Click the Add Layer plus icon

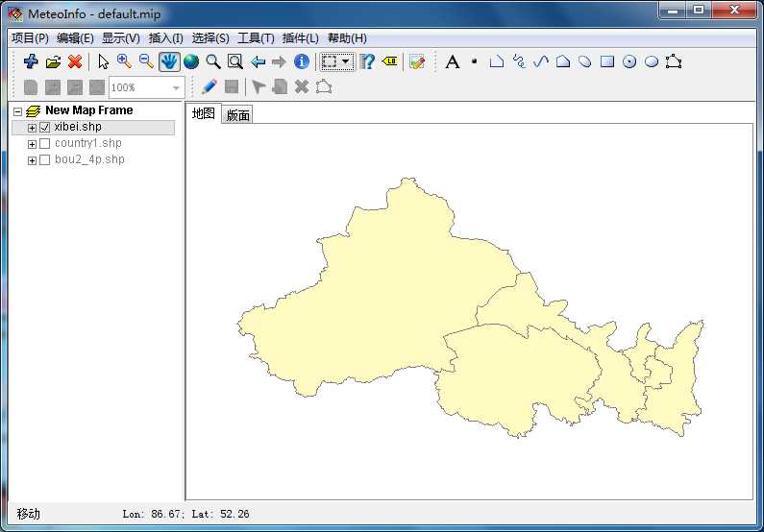(x=31, y=62)
